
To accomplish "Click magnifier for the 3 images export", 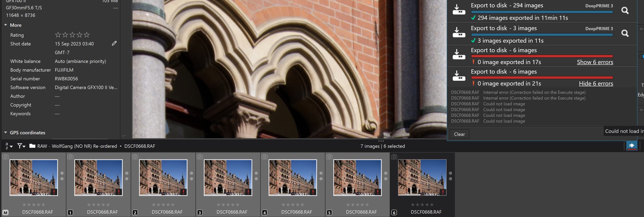I will [x=625, y=33].
